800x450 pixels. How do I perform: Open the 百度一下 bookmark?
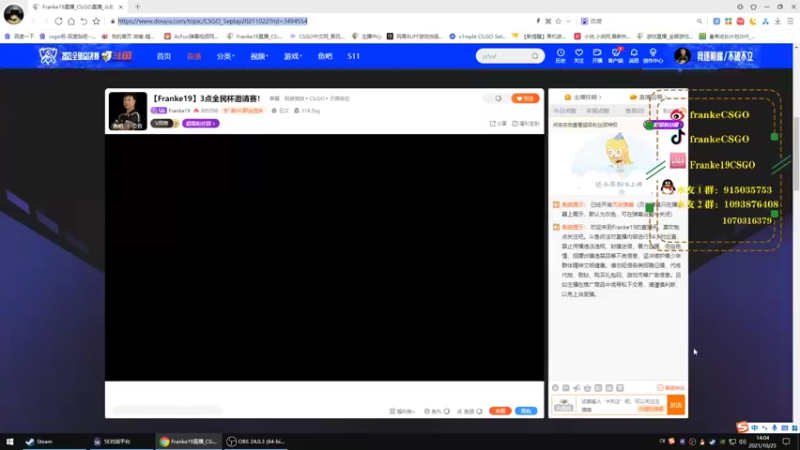coord(19,36)
